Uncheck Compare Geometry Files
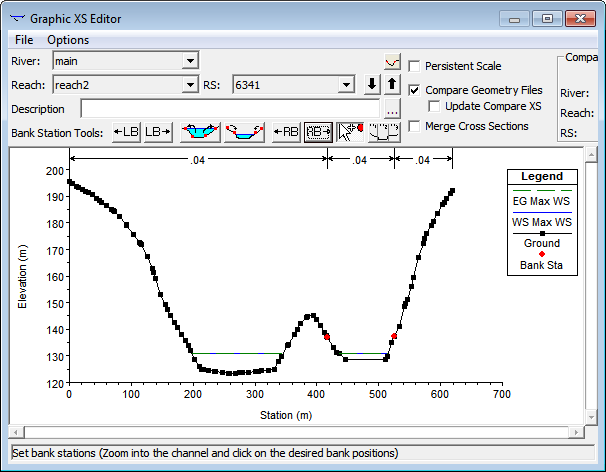 [x=414, y=90]
